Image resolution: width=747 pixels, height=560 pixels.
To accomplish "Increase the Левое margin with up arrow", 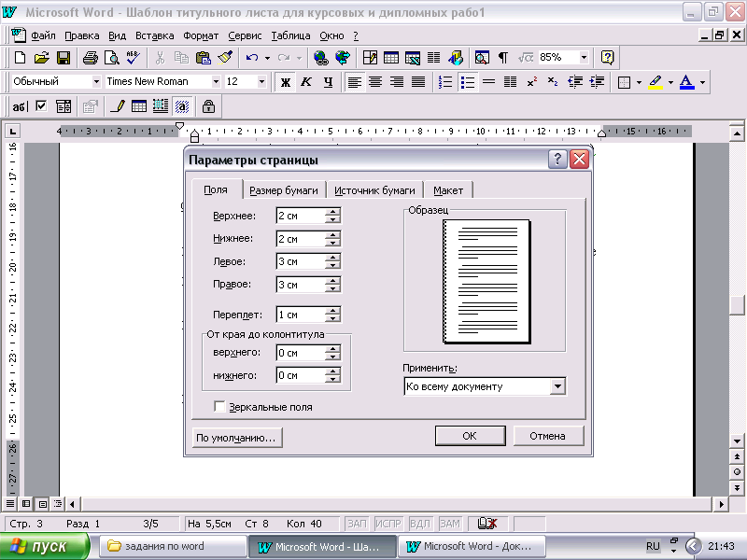I will tap(333, 258).
